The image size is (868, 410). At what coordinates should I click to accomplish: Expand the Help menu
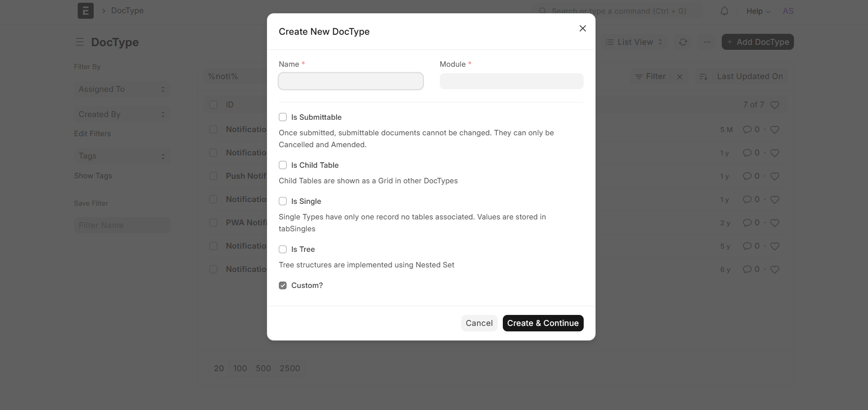758,11
